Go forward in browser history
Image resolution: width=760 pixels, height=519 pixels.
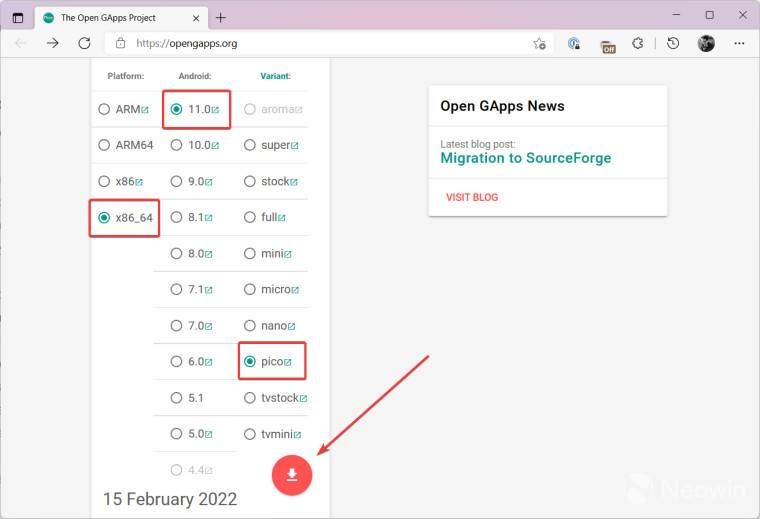(x=52, y=44)
